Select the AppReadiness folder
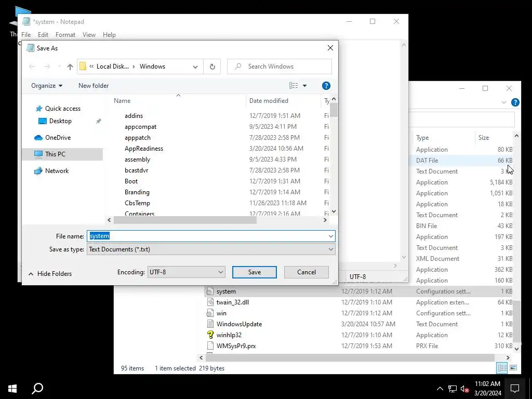532x399 pixels. (144, 148)
